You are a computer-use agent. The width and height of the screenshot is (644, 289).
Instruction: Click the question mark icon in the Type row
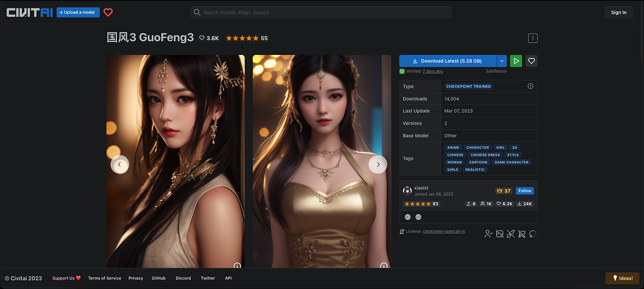530,86
